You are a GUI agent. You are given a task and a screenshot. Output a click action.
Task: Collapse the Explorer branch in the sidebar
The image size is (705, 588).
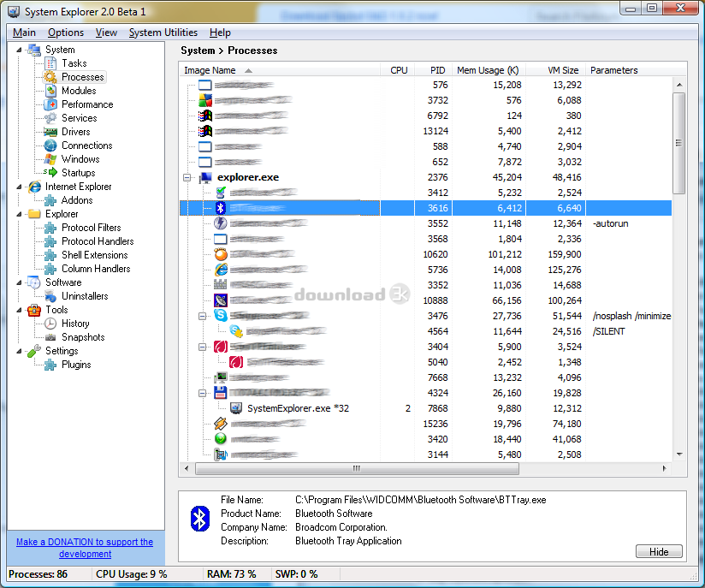[x=19, y=213]
